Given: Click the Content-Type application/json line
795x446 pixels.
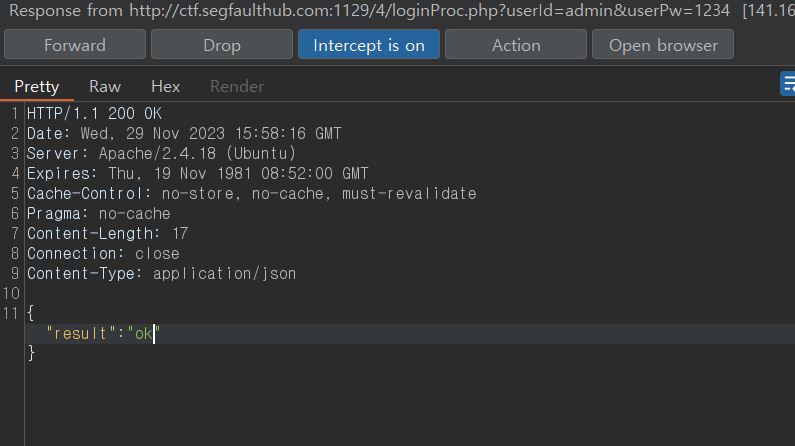Looking at the screenshot, I should coord(161,274).
